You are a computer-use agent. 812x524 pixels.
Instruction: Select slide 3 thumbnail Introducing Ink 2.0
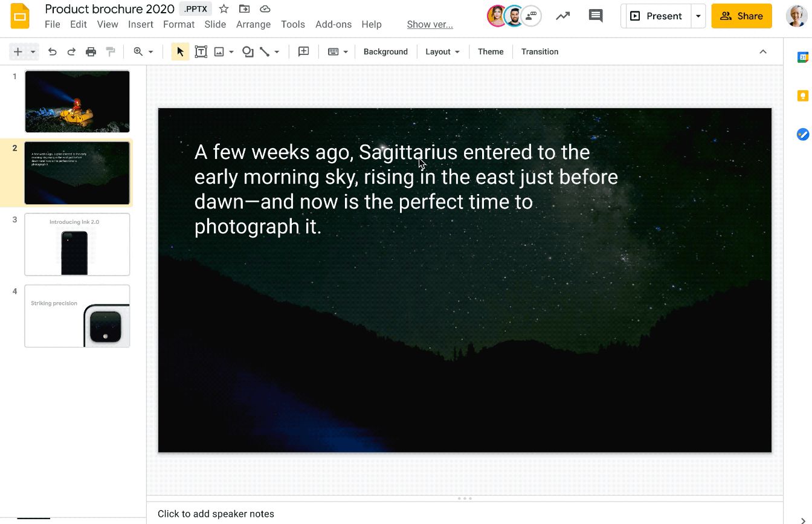coord(77,244)
